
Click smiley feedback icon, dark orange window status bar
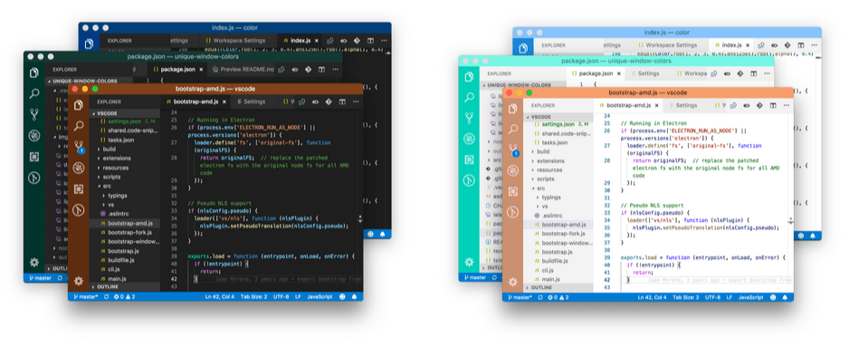coord(342,297)
